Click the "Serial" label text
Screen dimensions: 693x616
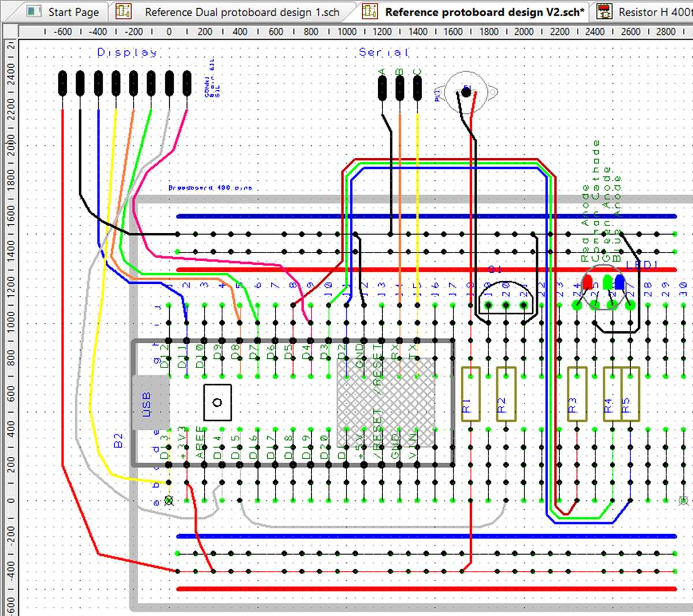(x=384, y=53)
